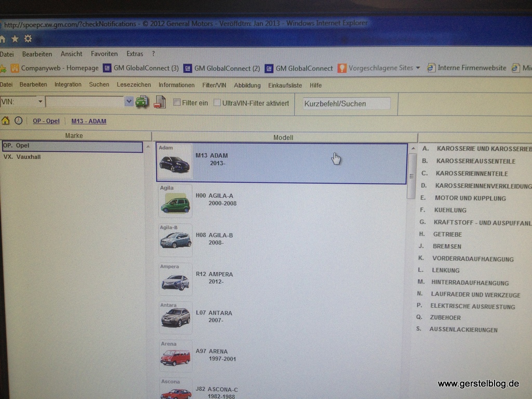Open the EPC Suchen menu

99,85
